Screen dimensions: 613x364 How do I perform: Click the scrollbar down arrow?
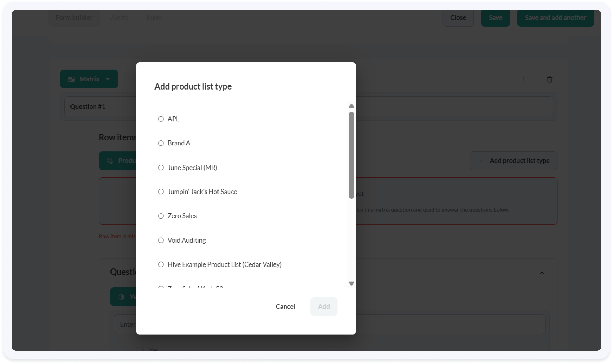click(x=351, y=283)
